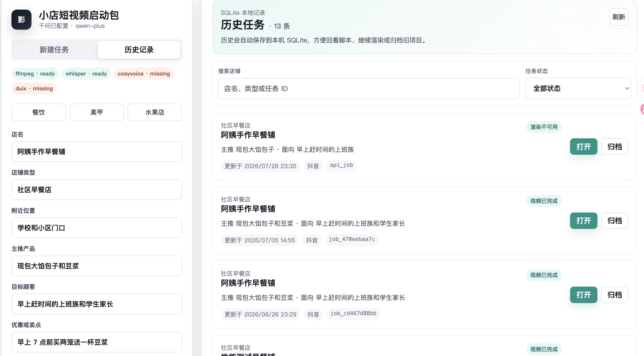
Task: Click the whisper ready status badge
Action: coord(86,73)
